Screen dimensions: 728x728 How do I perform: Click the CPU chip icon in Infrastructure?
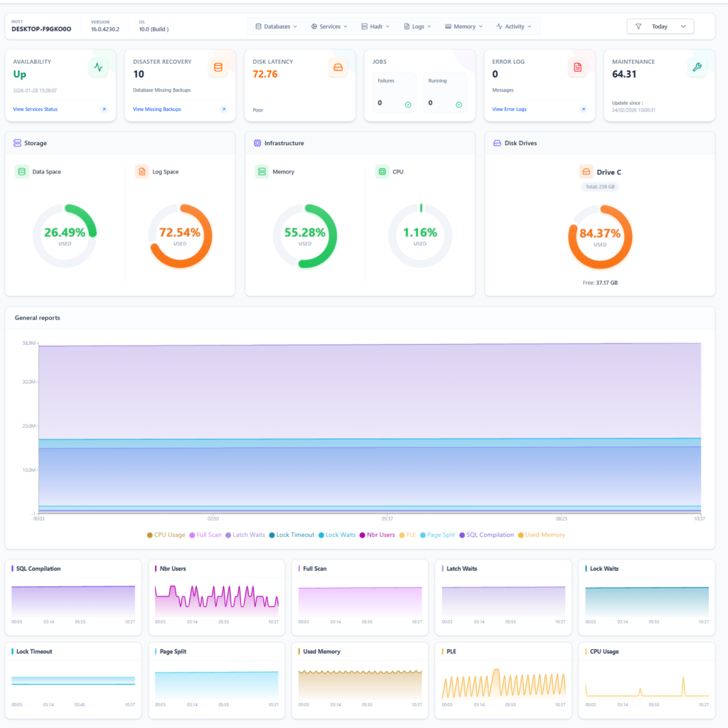(x=382, y=171)
